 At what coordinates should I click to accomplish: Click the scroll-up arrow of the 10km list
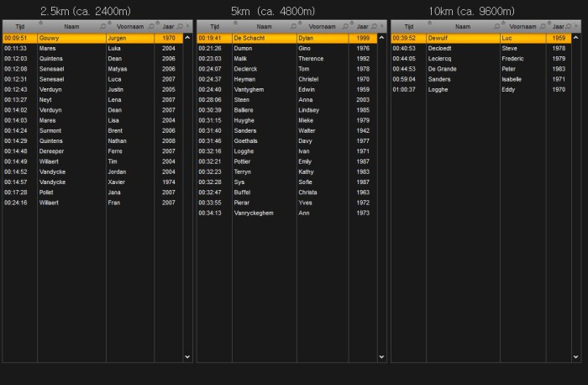tap(577, 39)
